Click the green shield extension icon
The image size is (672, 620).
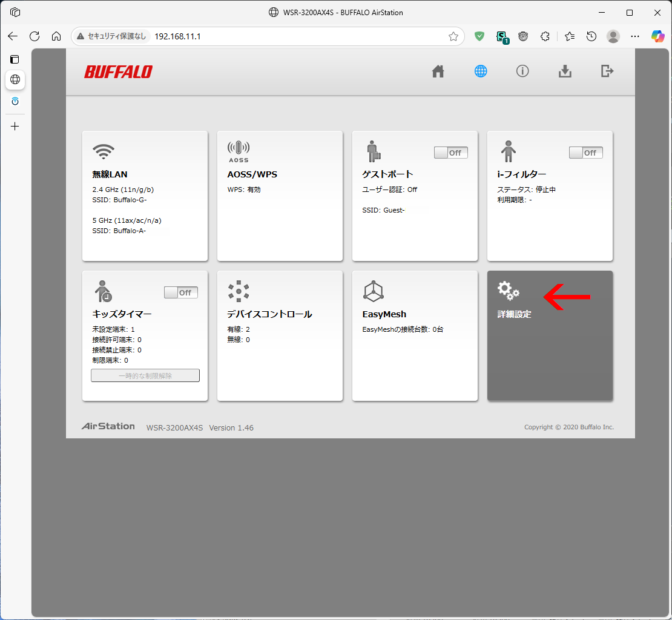479,36
